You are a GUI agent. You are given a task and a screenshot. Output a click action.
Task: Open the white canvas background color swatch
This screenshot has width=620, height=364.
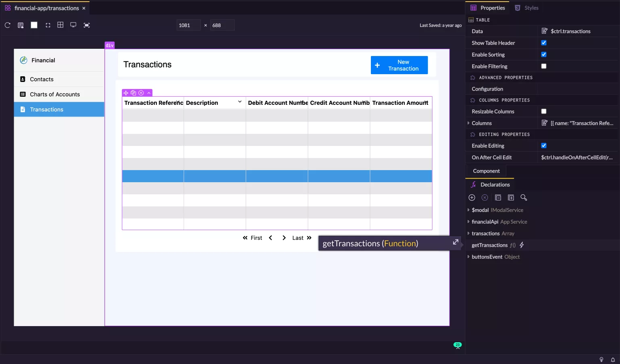(x=34, y=25)
